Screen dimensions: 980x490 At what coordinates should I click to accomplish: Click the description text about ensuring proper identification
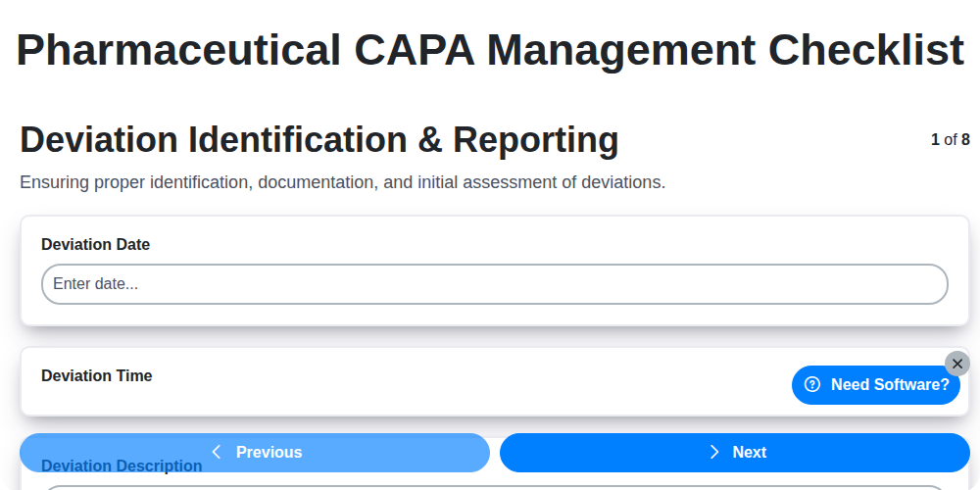click(342, 182)
